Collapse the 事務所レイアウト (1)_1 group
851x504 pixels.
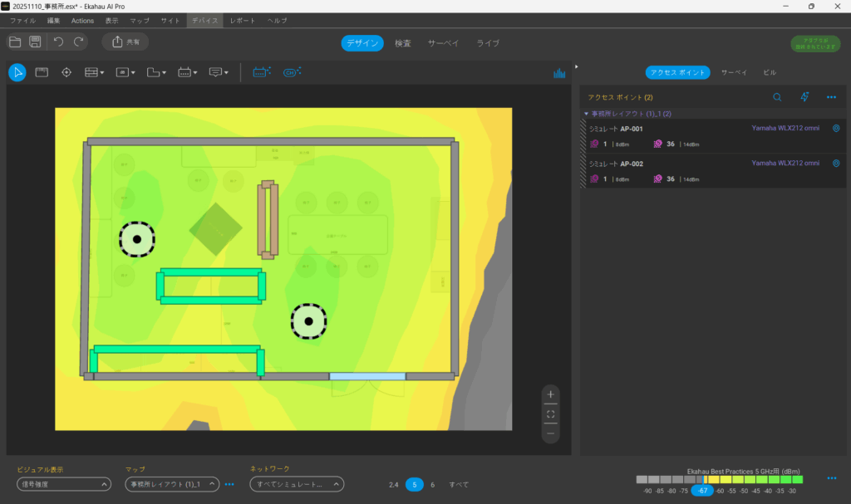[x=586, y=114]
